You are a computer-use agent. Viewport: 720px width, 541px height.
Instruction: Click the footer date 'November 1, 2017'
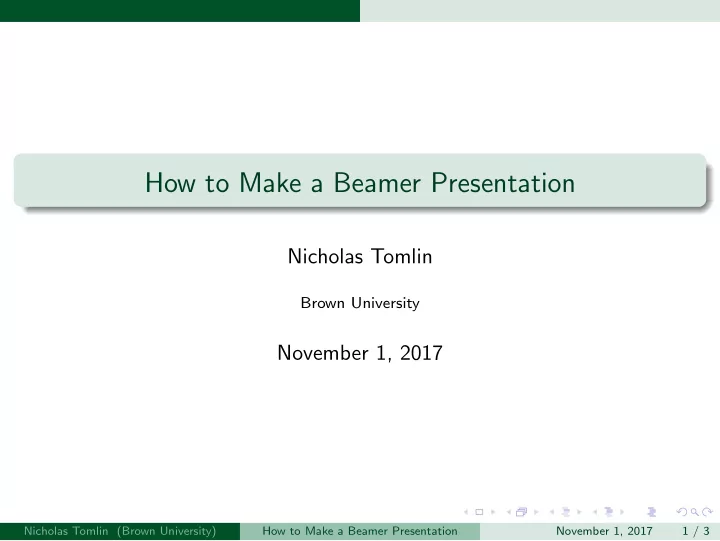[604, 531]
